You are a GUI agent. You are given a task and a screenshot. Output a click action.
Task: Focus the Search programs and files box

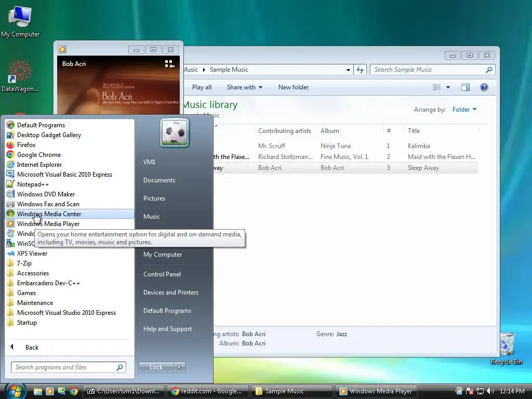69,367
